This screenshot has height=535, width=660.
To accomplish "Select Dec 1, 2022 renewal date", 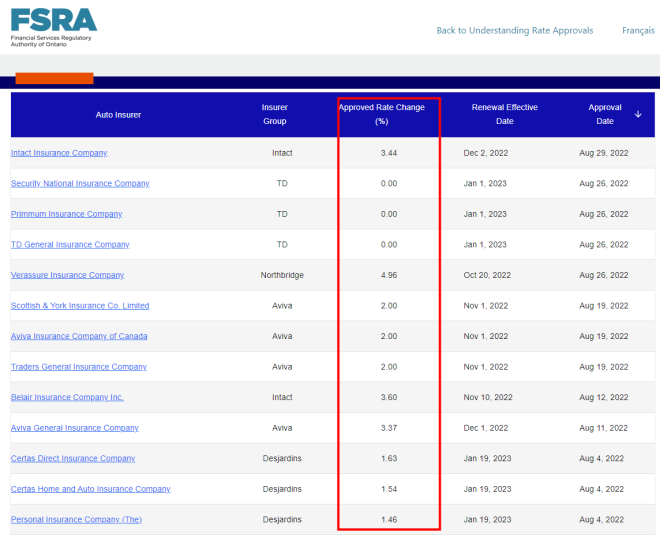I will (486, 428).
